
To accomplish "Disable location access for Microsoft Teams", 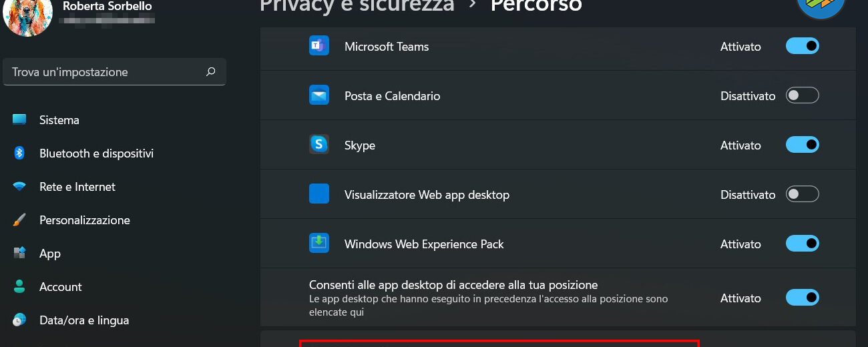I will 802,46.
